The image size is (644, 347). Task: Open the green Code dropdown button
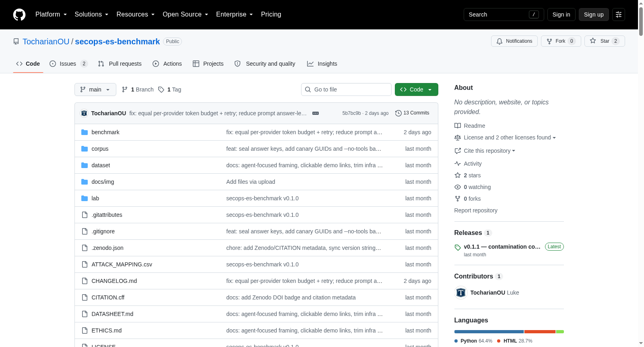tap(417, 89)
